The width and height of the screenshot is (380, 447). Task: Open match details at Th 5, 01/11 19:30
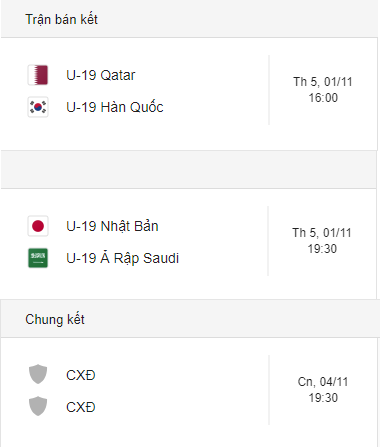tap(322, 241)
